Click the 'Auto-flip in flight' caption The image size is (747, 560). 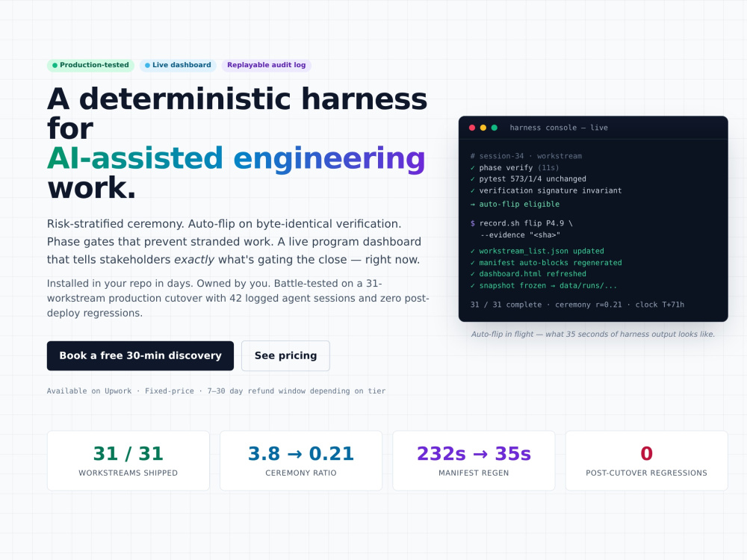(593, 335)
